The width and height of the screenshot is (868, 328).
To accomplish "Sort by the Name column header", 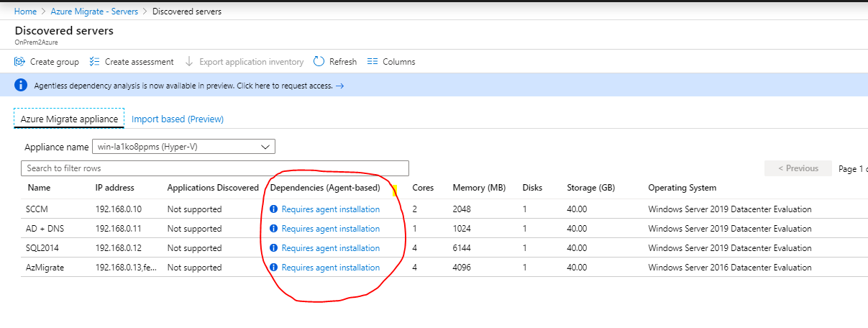I will (39, 188).
